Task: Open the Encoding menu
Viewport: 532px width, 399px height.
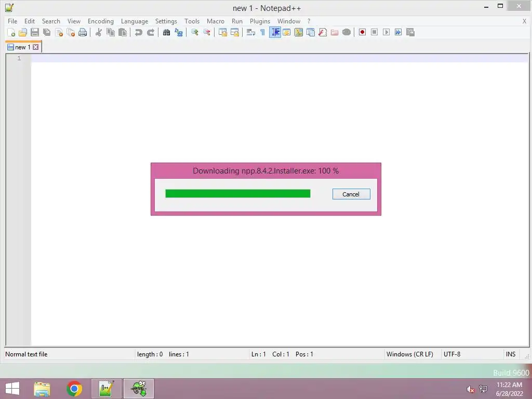Action: [x=100, y=21]
